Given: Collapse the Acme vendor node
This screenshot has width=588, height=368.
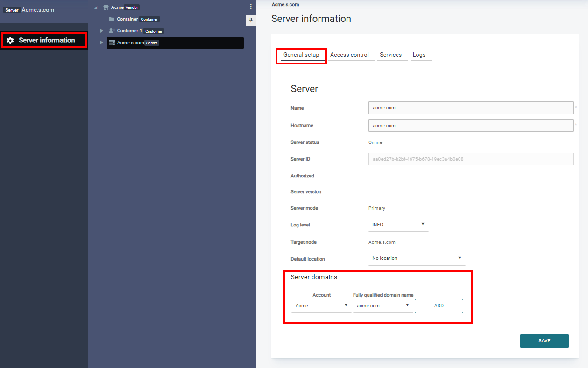Looking at the screenshot, I should click(95, 7).
